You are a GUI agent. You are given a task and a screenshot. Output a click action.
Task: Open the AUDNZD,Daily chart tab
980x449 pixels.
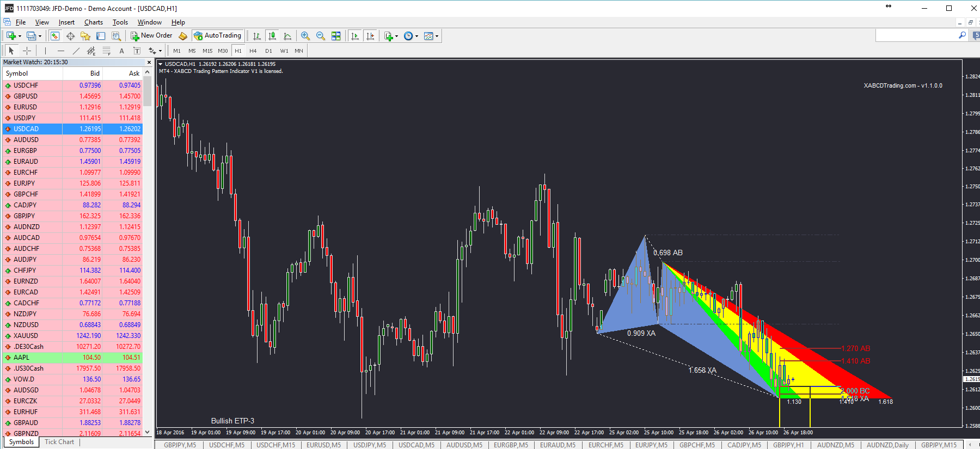tap(887, 445)
